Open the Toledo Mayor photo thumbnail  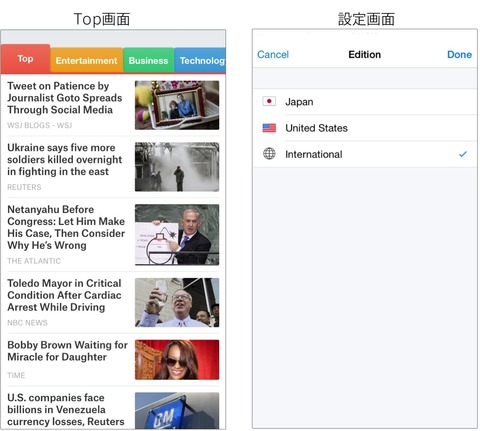[177, 302]
